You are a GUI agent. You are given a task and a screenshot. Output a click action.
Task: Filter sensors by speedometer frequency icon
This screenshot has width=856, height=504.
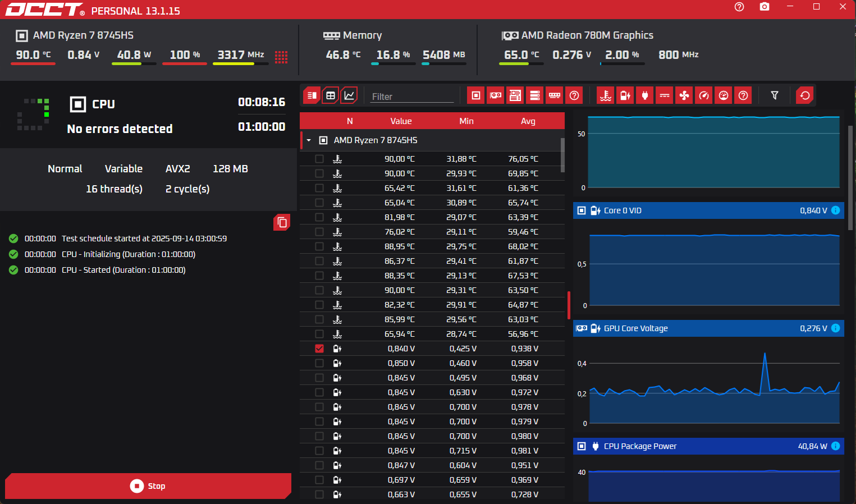[704, 95]
